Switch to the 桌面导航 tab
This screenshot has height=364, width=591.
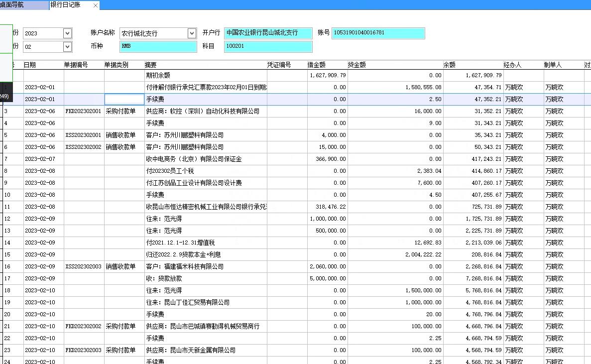coord(19,5)
